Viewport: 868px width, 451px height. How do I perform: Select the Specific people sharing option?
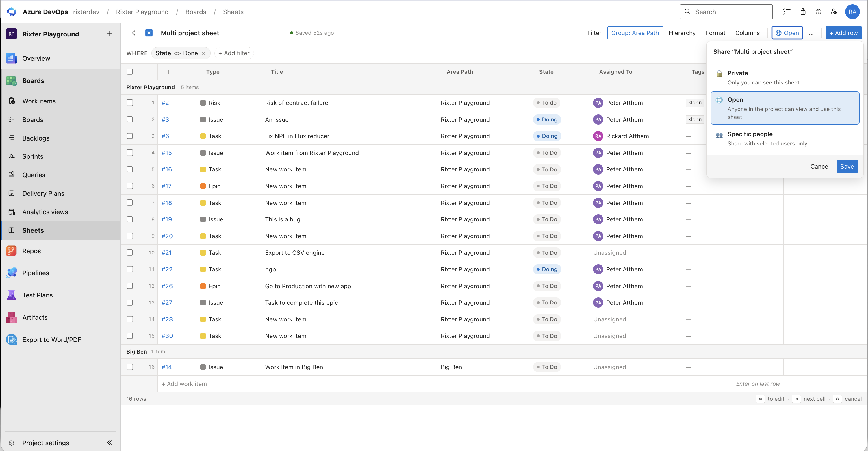tap(785, 138)
